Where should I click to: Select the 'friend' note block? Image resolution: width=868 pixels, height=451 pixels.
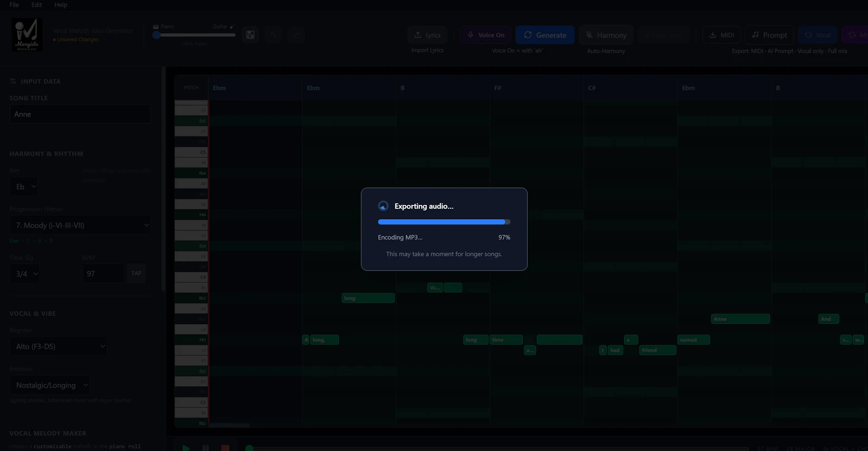tap(658, 350)
